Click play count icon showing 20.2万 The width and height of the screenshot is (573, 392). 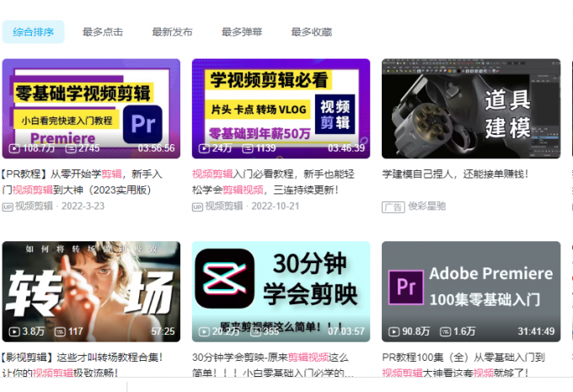click(204, 331)
